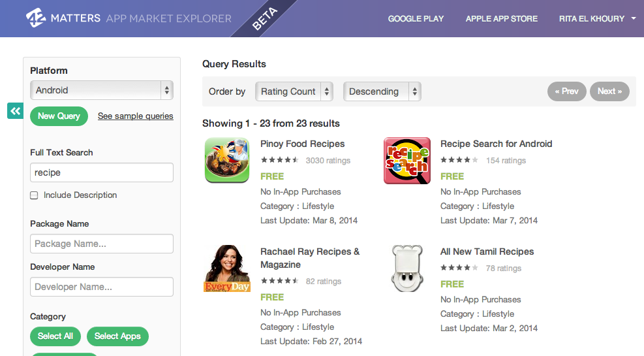The image size is (644, 356).
Task: Open the Recipe Search for Android icon
Action: [x=406, y=161]
